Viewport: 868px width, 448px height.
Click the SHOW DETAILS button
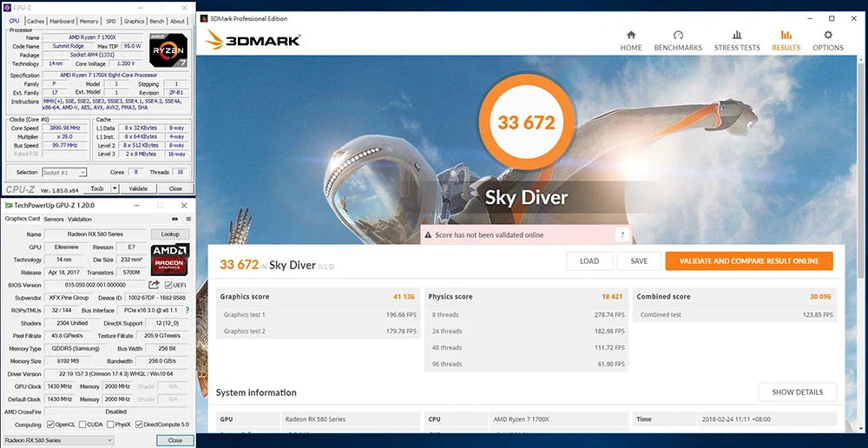(797, 392)
